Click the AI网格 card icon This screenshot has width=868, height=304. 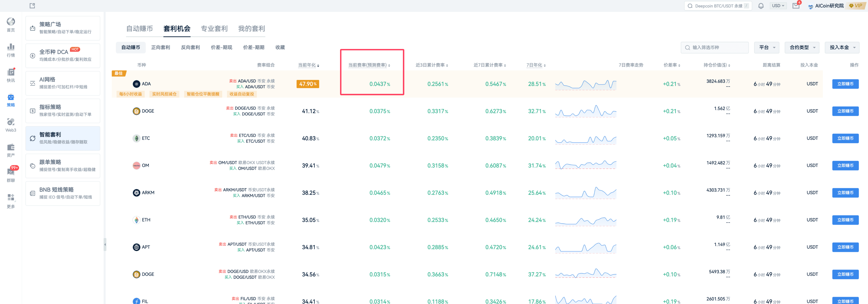click(x=33, y=83)
